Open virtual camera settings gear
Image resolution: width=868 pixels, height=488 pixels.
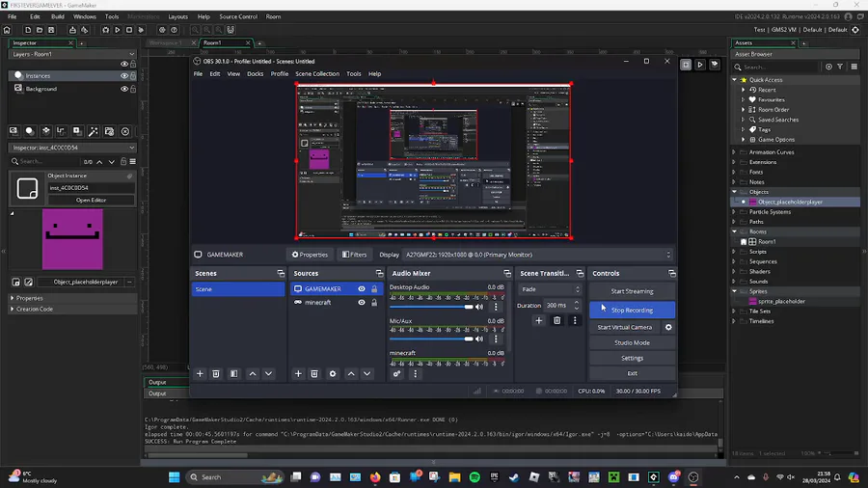[668, 327]
